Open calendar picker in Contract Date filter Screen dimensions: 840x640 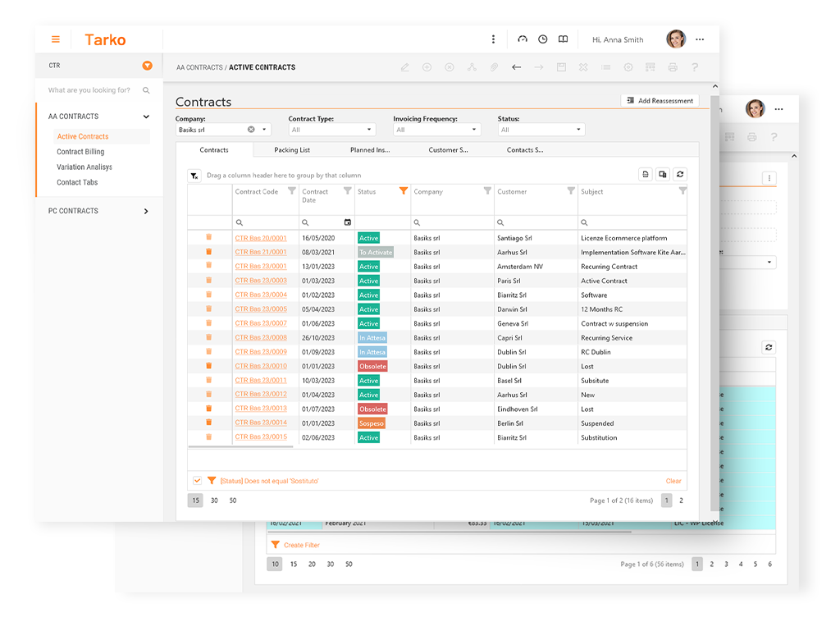pyautogui.click(x=348, y=222)
